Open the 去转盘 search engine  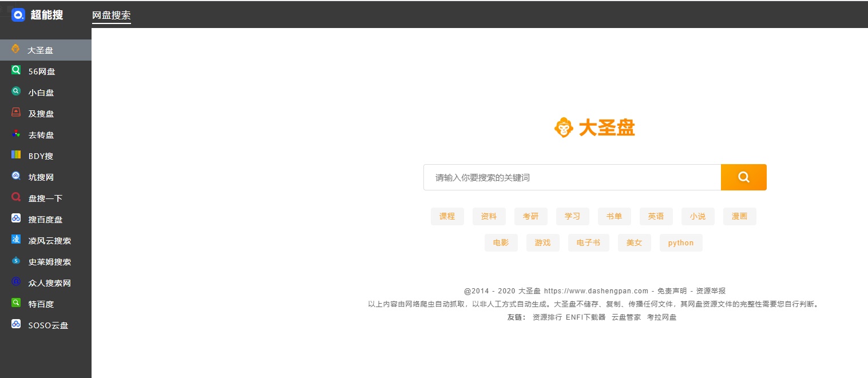40,134
